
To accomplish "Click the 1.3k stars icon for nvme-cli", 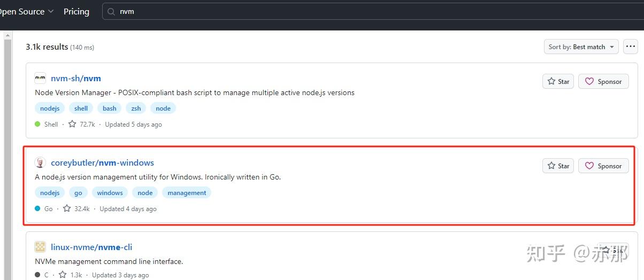I will [x=63, y=275].
